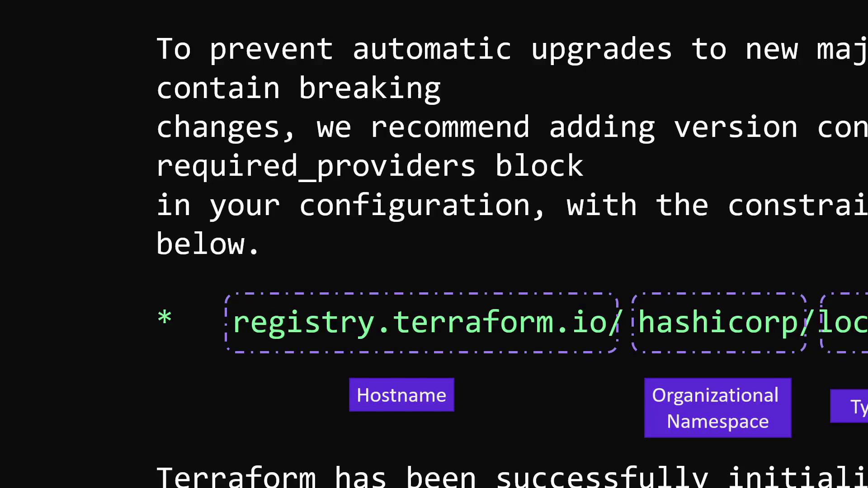Viewport: 868px width, 488px height.
Task: Select the Organizational Namespace label
Action: point(717,408)
